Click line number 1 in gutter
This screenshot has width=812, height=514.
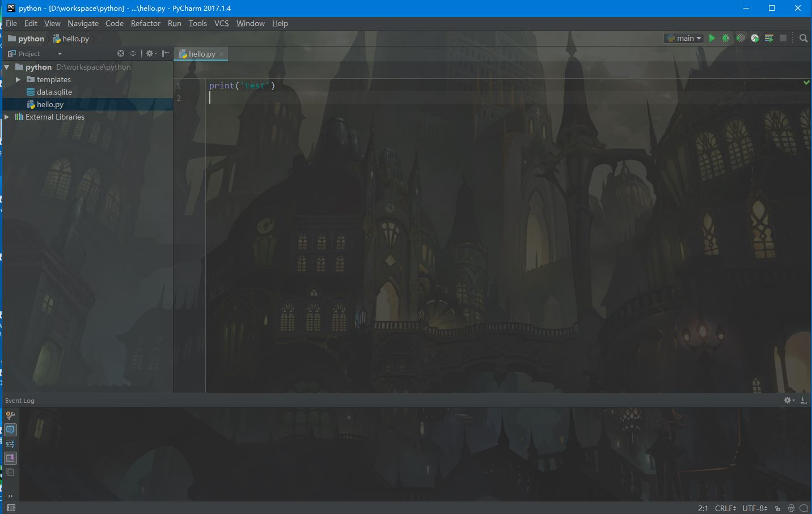coord(179,86)
